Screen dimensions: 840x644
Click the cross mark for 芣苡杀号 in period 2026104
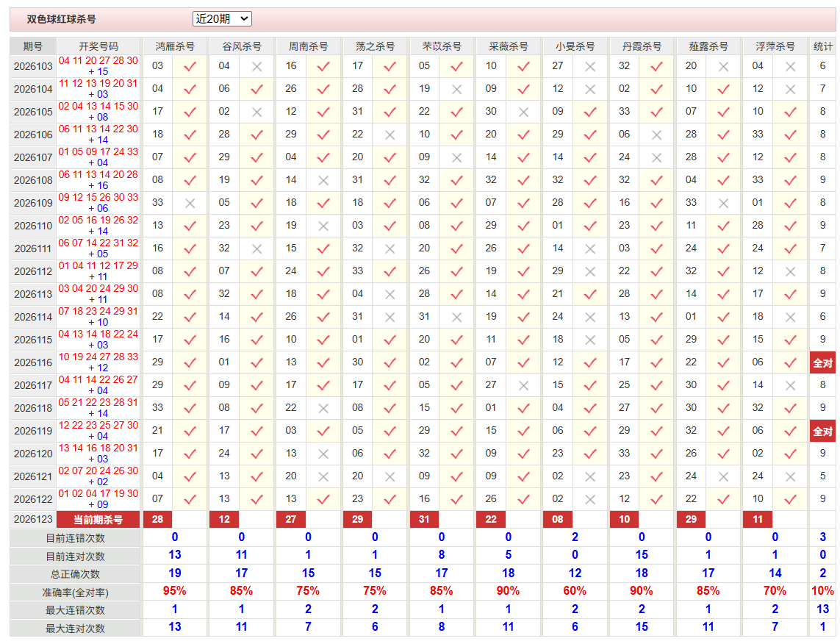456,90
